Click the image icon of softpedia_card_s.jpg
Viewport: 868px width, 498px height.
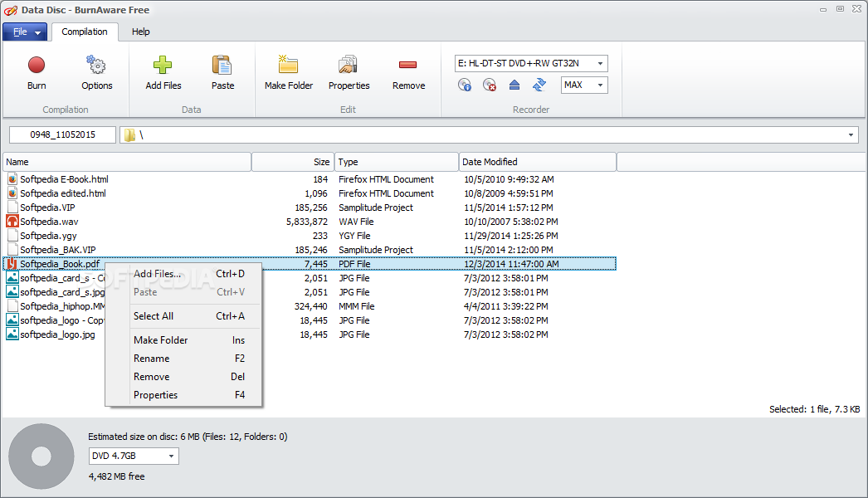pos(12,292)
